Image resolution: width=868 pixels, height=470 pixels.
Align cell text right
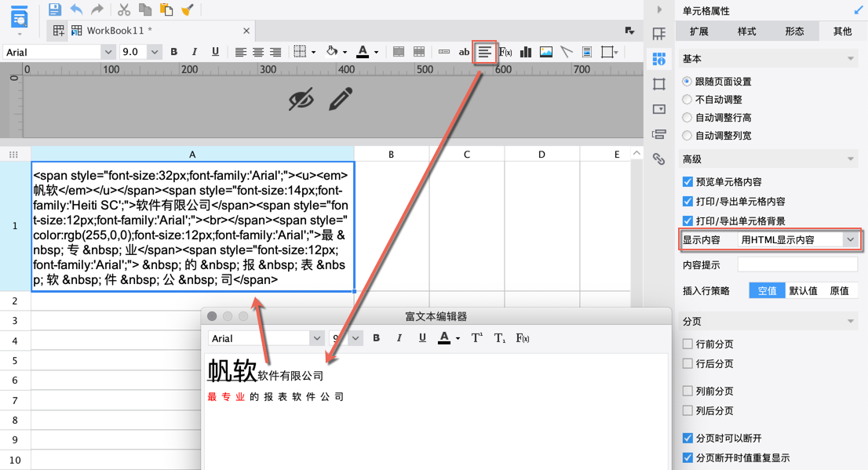[275, 52]
